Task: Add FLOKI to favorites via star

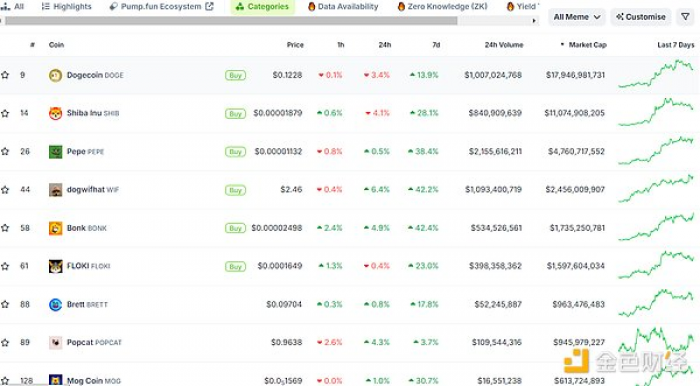Action: [x=5, y=266]
